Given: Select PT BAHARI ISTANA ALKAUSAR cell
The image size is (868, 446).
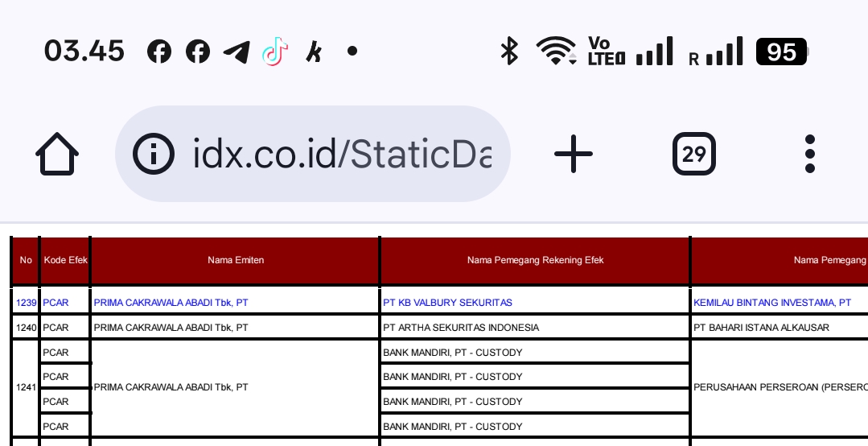Looking at the screenshot, I should coord(780,328).
